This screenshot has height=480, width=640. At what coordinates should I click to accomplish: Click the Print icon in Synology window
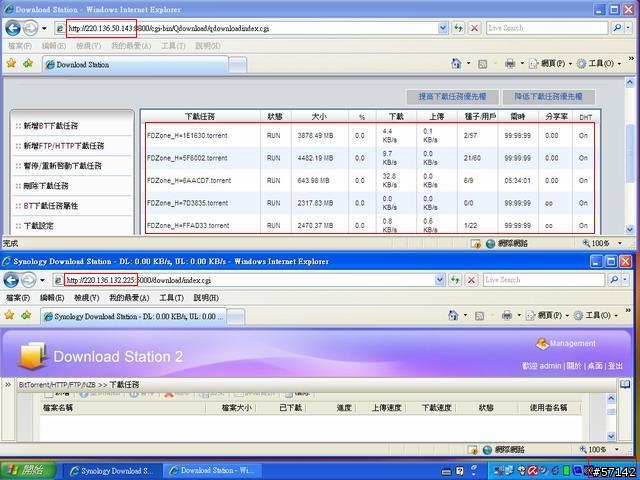click(x=507, y=315)
